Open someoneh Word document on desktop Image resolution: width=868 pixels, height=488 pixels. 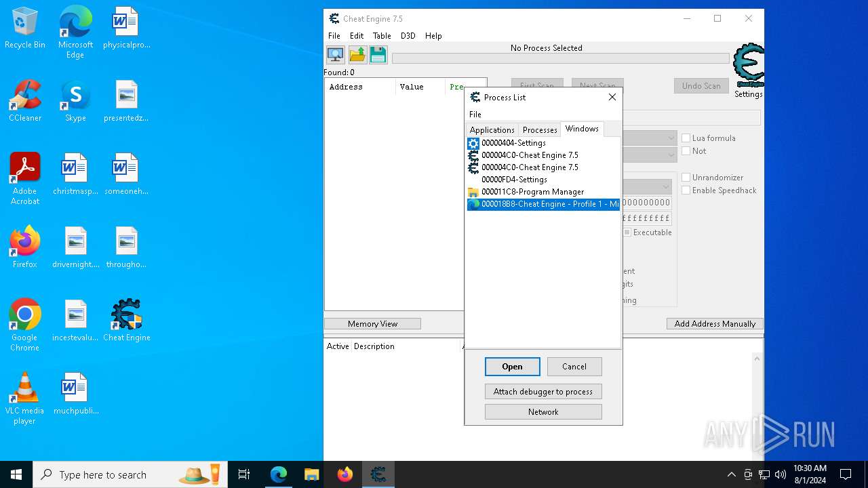click(126, 174)
